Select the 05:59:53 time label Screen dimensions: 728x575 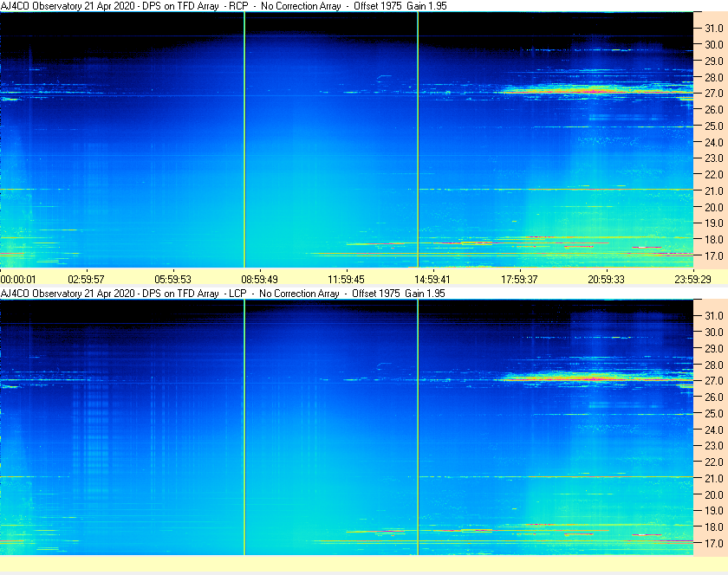coord(172,280)
